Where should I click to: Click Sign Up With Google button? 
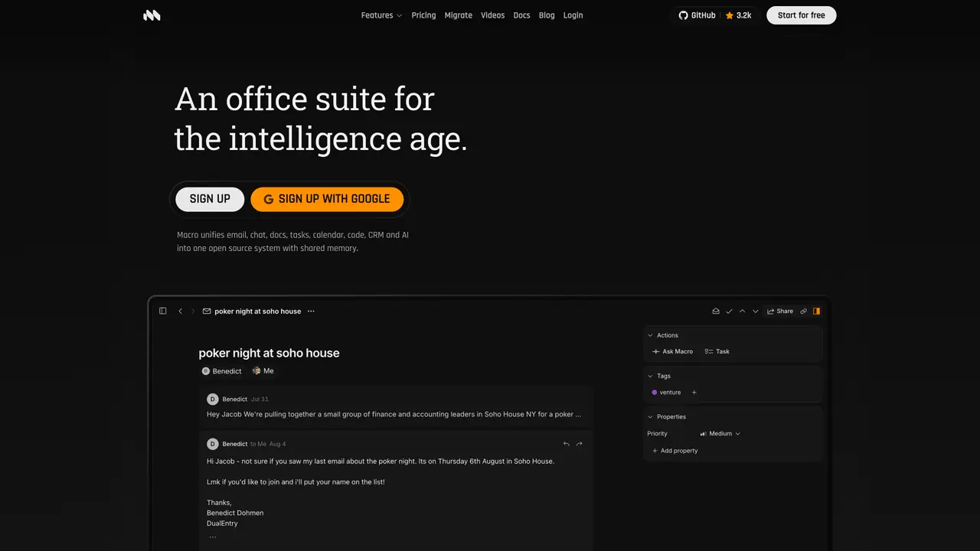point(327,199)
